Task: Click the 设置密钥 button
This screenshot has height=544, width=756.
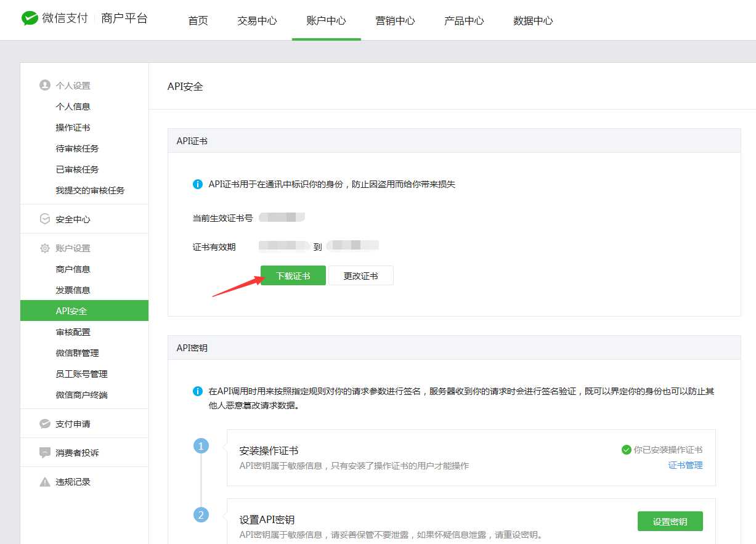Action: coord(670,521)
